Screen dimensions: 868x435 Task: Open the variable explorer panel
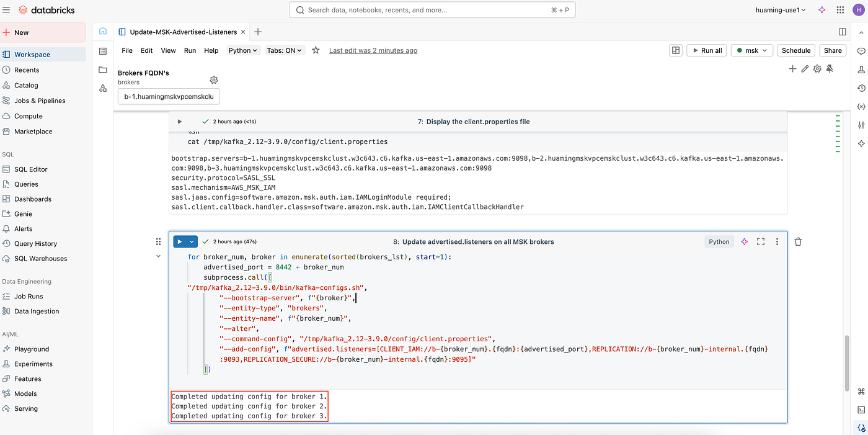[x=861, y=107]
